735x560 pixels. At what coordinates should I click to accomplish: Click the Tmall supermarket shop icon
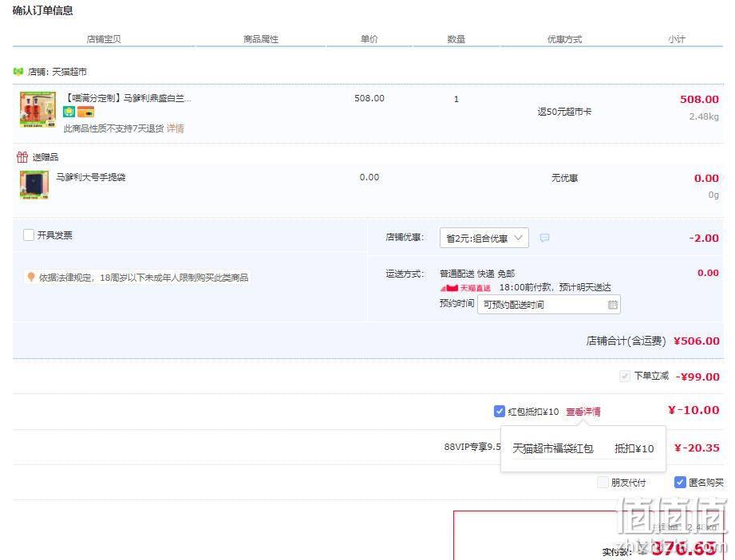click(18, 72)
